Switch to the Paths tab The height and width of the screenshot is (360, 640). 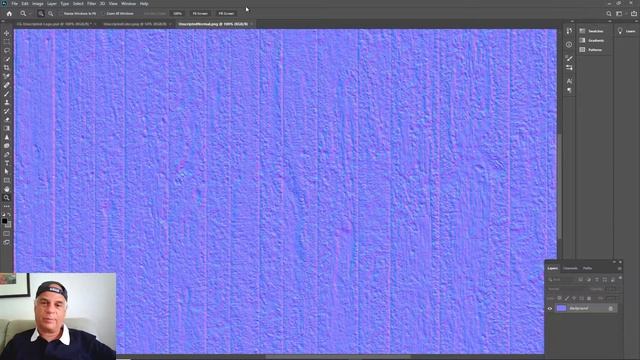point(587,268)
